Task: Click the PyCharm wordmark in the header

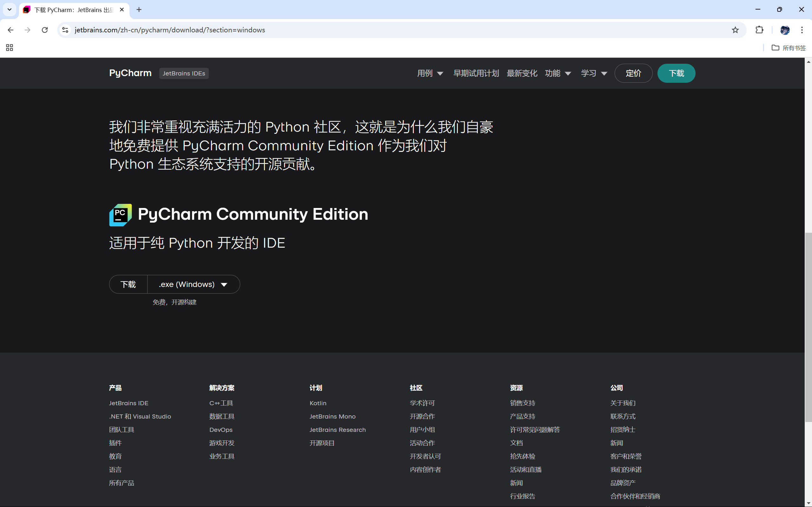Action: [x=130, y=73]
